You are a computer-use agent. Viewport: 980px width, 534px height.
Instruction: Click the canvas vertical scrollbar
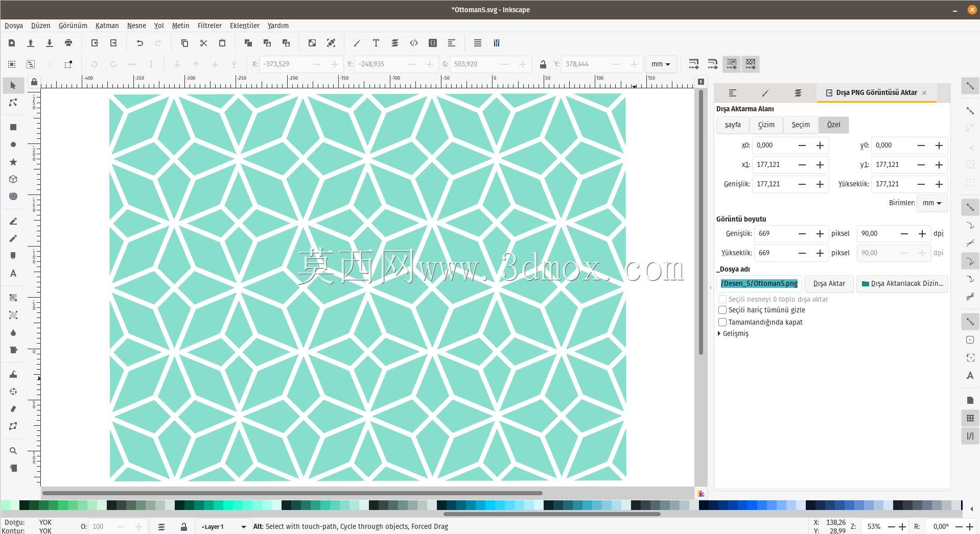coord(701,222)
